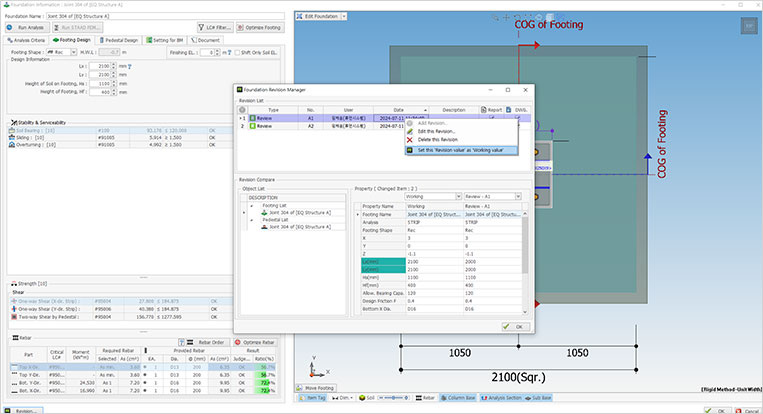The width and height of the screenshot is (763, 414).
Task: Click the Lx value input field
Action: [x=100, y=66]
